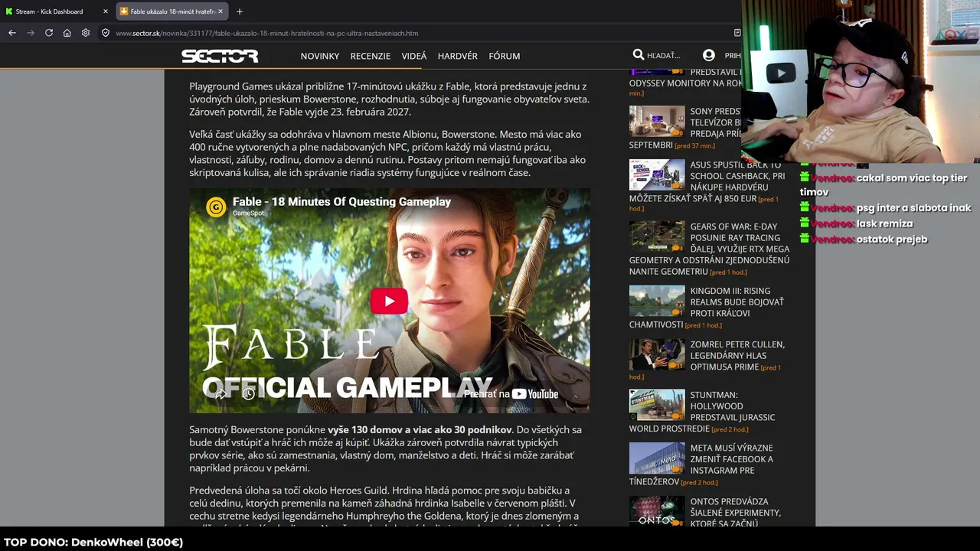This screenshot has width=980, height=551.
Task: Open the ASUS Back to School cashback article
Action: 708,181
